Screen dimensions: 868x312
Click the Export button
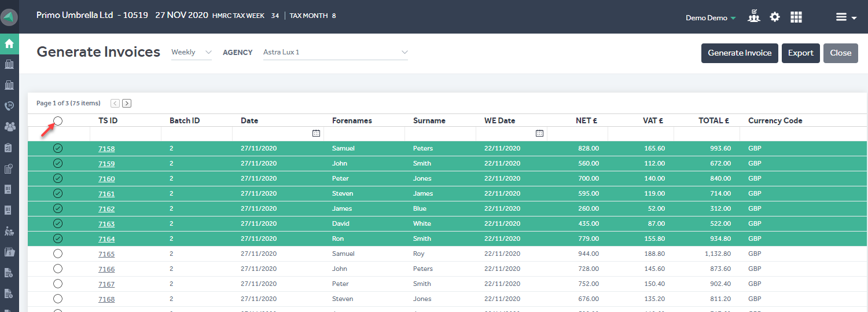coord(801,53)
